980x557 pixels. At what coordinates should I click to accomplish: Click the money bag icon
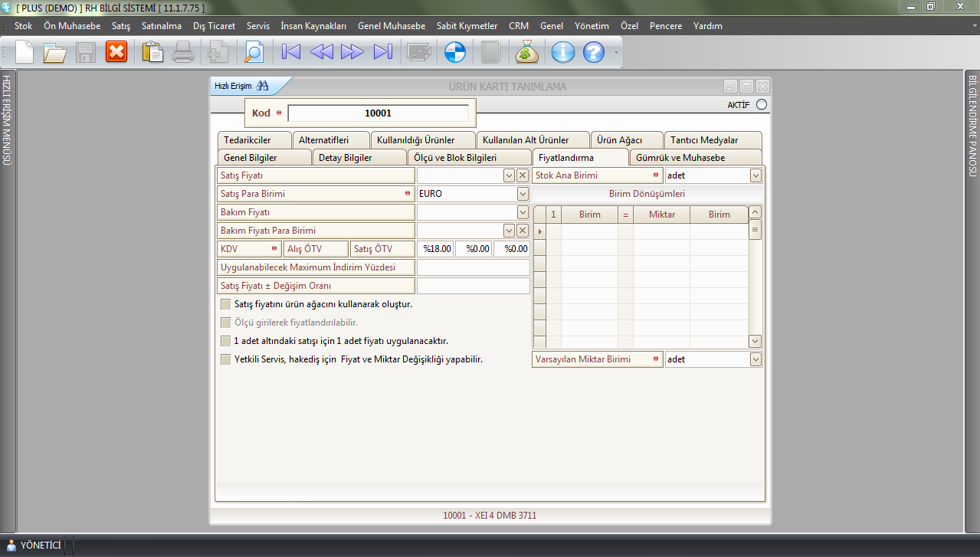[527, 52]
